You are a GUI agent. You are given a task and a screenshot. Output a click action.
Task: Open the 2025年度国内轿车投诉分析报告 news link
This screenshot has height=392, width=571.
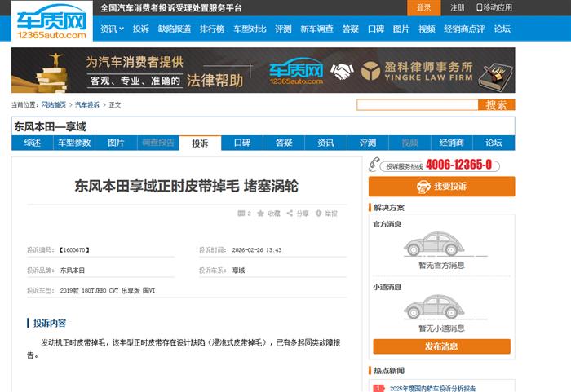pos(432,389)
